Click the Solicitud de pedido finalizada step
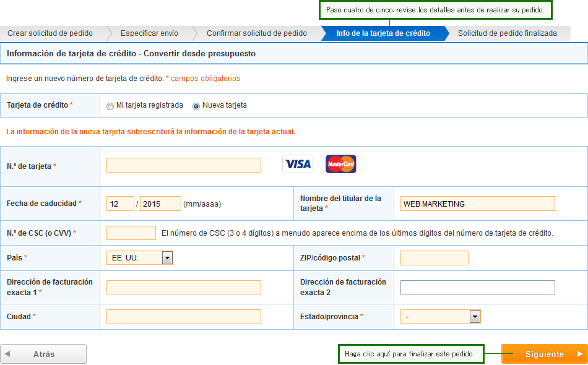The height and width of the screenshot is (365, 588). click(508, 33)
